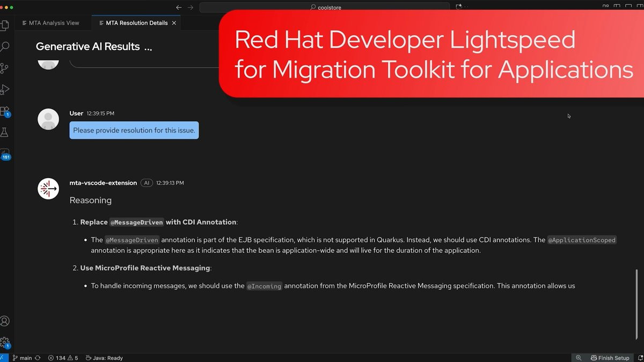644x362 pixels.
Task: Click the mta-vscode-extension avatar logo
Action: (x=48, y=189)
